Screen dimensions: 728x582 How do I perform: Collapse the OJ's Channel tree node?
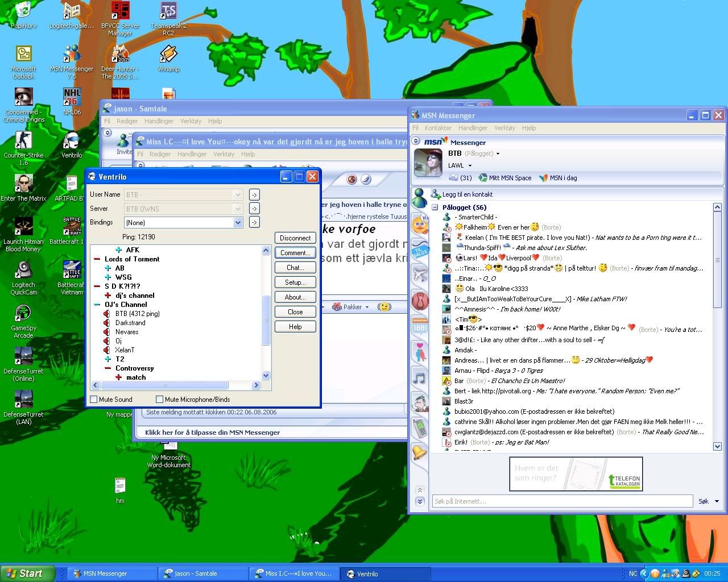coord(97,305)
